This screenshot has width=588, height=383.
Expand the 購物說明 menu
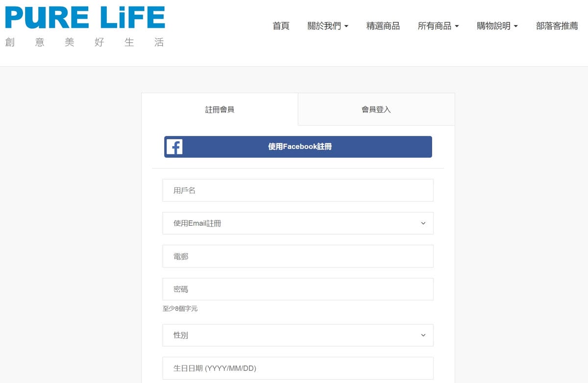497,26
